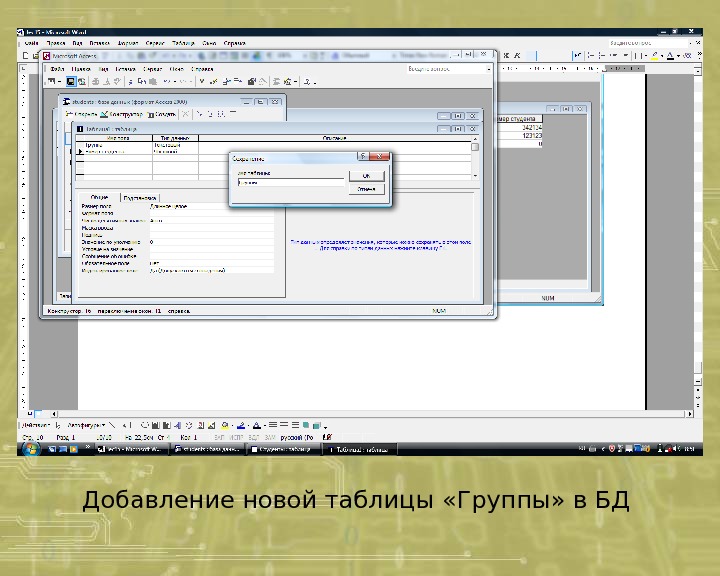
Task: Open Word Таблица menu
Action: click(183, 43)
